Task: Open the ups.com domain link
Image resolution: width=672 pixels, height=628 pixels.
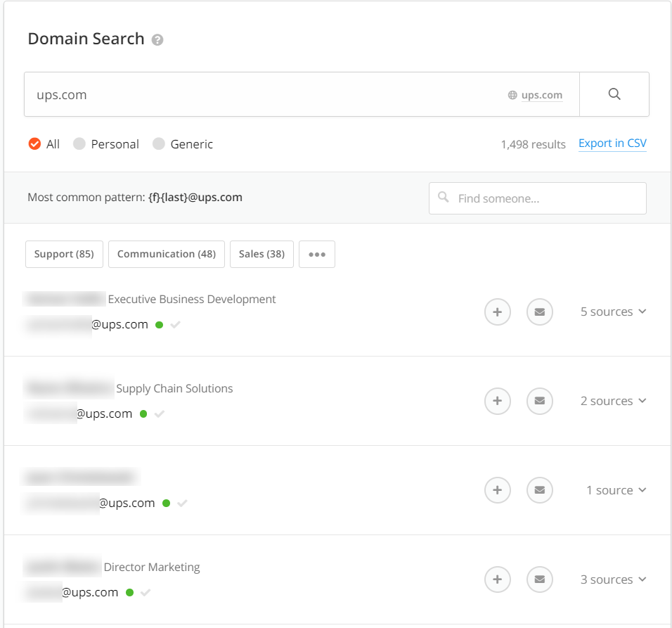Action: [542, 95]
